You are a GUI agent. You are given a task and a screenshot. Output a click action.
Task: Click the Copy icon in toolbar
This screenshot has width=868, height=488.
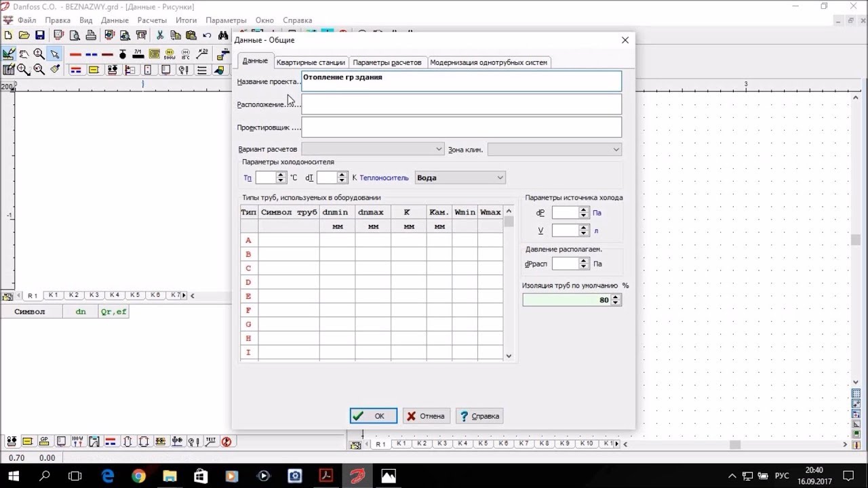(176, 35)
